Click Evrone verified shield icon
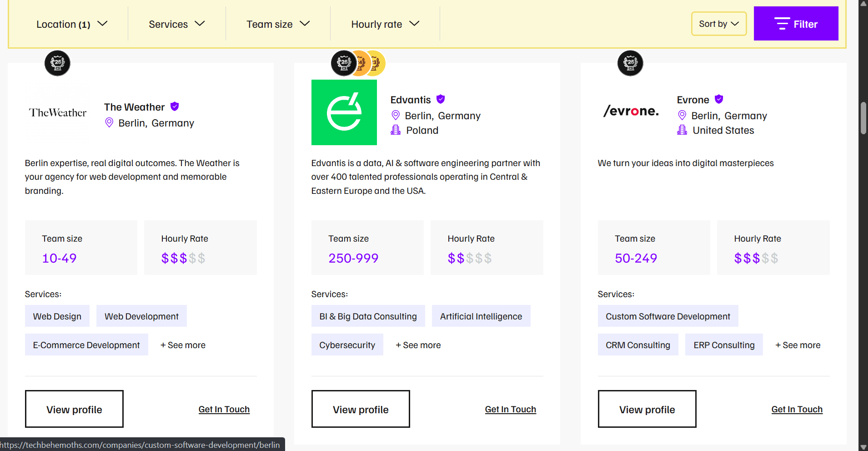Screen dimensions: 868x451 (x=719, y=99)
